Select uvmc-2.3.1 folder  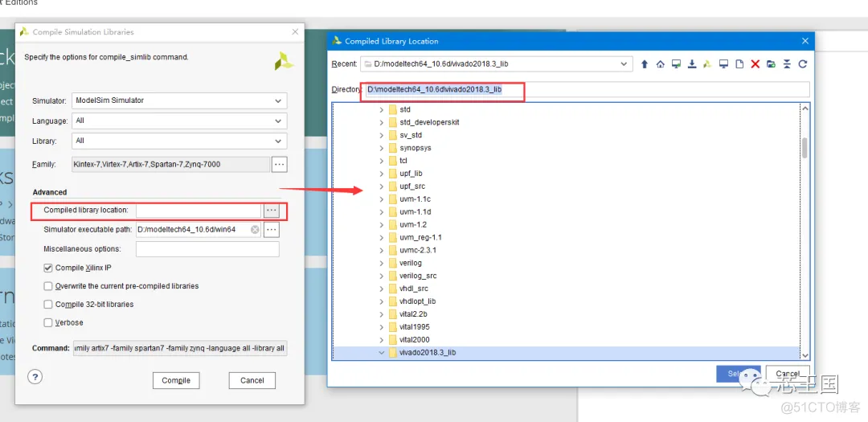418,250
